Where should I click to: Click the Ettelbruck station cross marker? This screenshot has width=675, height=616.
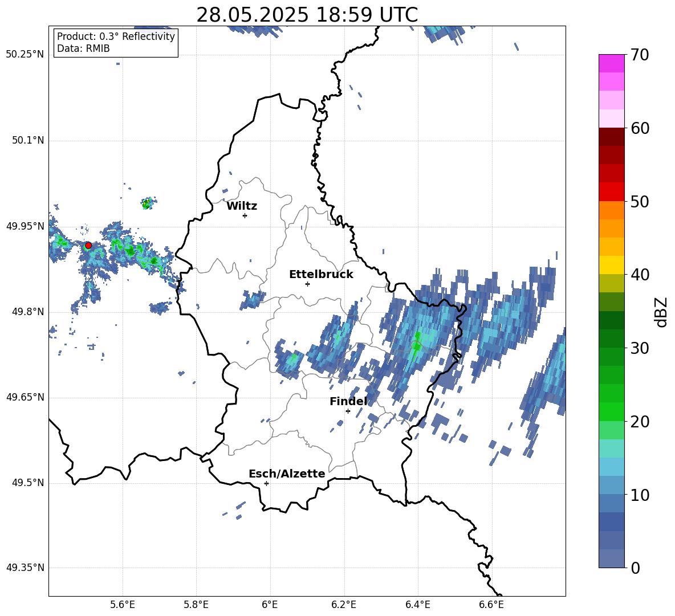(307, 284)
